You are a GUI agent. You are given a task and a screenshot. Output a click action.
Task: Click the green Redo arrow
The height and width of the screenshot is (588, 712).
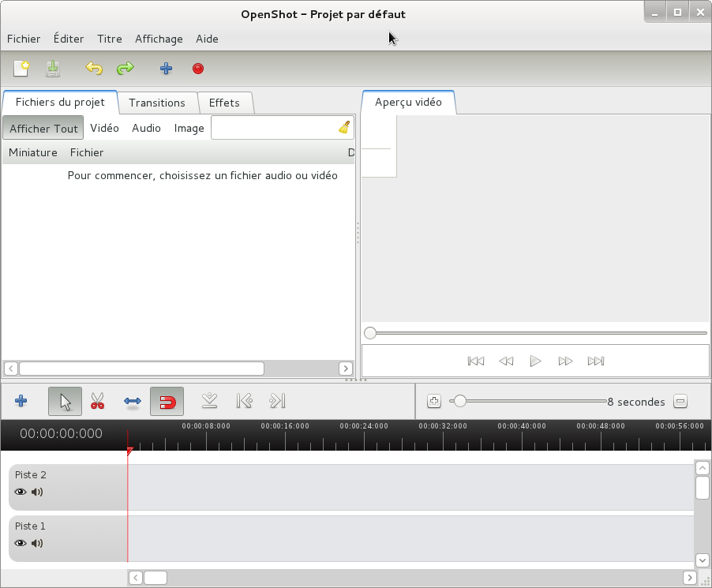pos(125,69)
